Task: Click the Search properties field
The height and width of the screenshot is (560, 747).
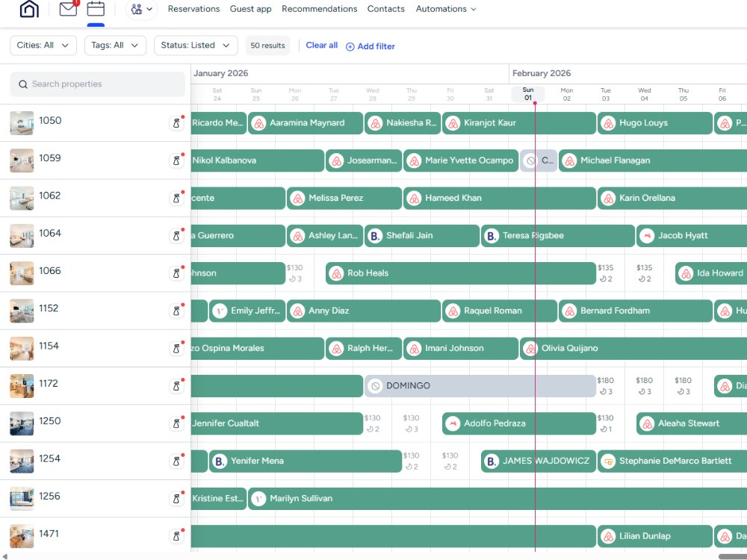Action: (98, 84)
